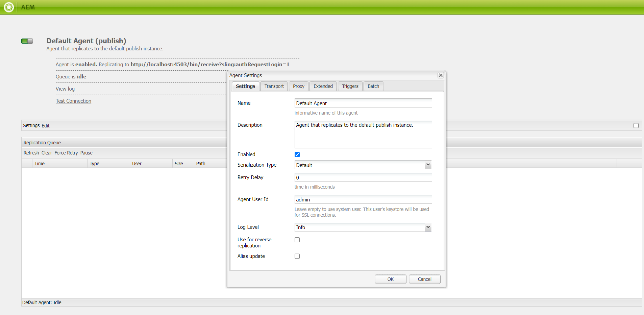
Task: Go to the Triggers tab
Action: tap(350, 87)
